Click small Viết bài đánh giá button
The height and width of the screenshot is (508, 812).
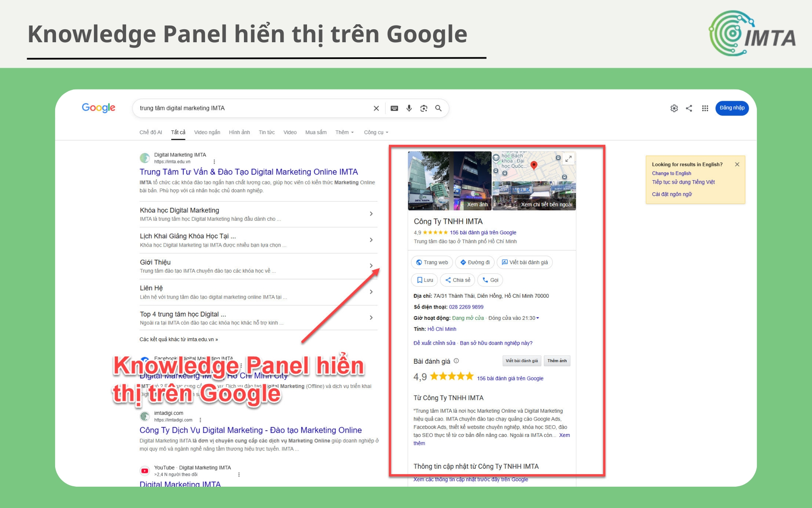pos(522,361)
